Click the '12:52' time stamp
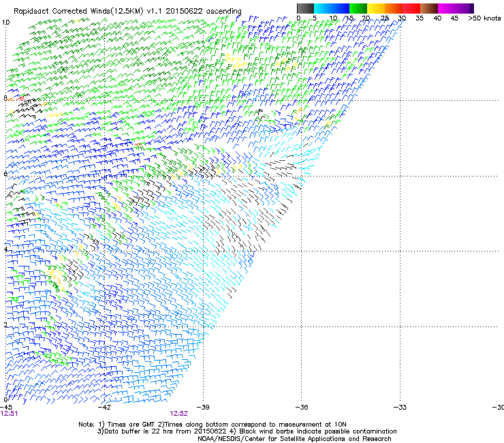The image size is (504, 443). pyautogui.click(x=178, y=414)
